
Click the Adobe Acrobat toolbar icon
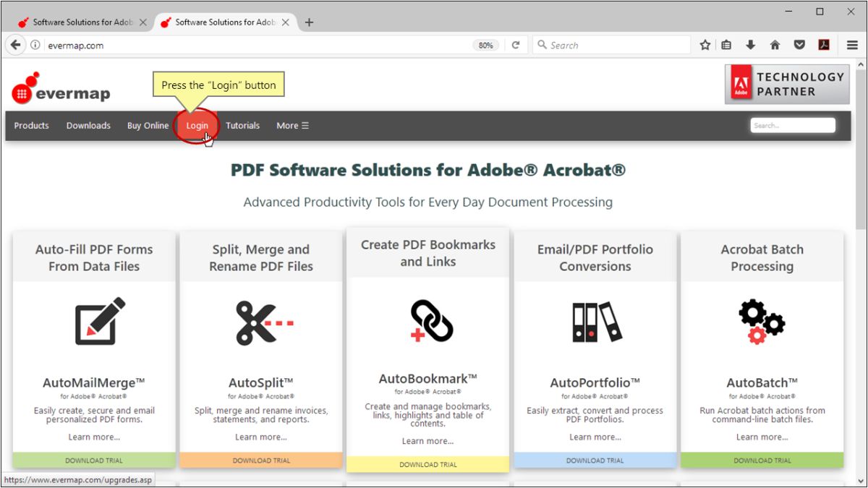[x=823, y=45]
